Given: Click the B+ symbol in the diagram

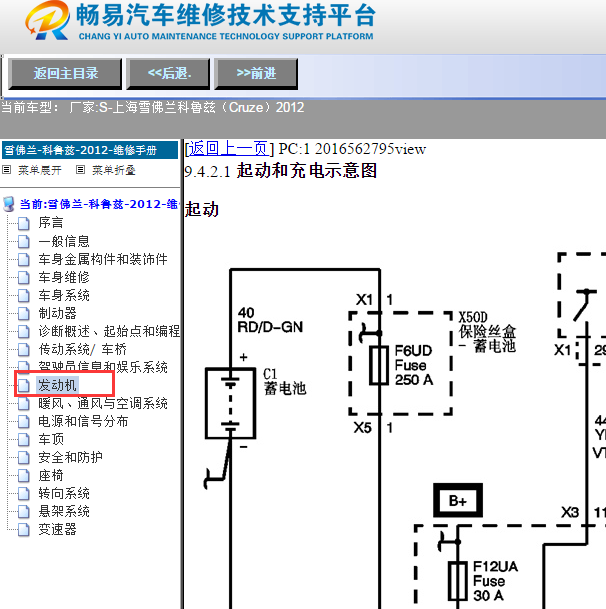Looking at the screenshot, I should pos(458,501).
